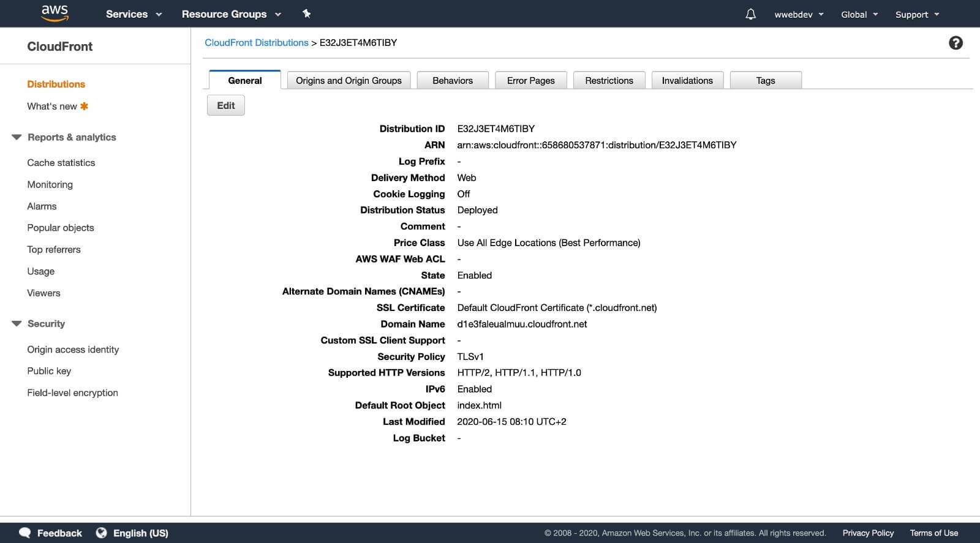
Task: Expand the Services menu
Action: click(x=134, y=14)
